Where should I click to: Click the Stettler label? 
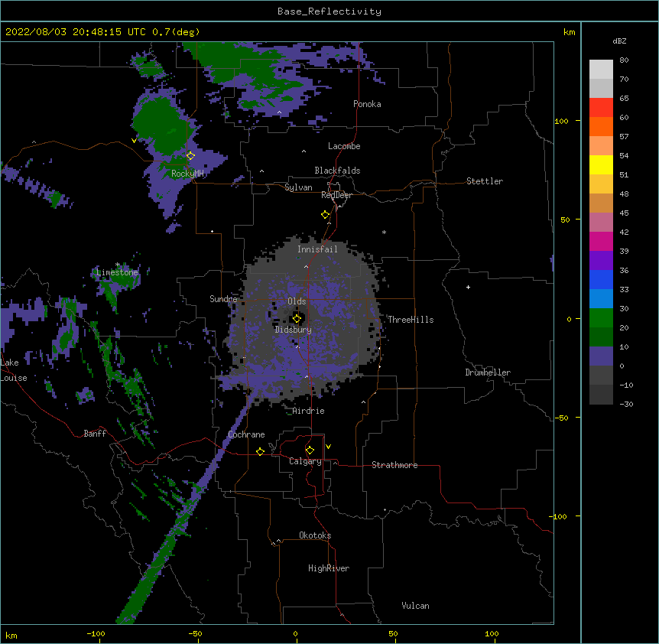pos(485,181)
